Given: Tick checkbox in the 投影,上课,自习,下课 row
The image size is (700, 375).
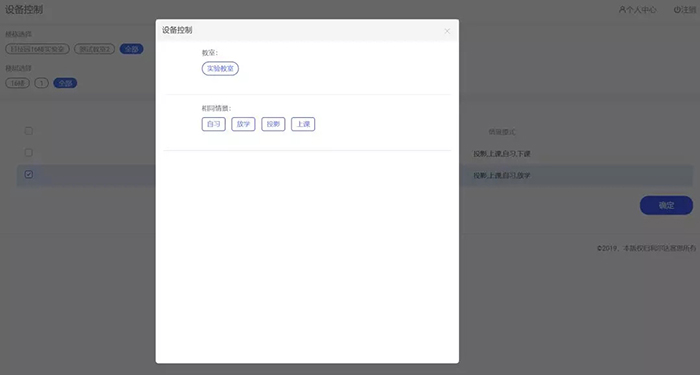Looking at the screenshot, I should click(29, 153).
